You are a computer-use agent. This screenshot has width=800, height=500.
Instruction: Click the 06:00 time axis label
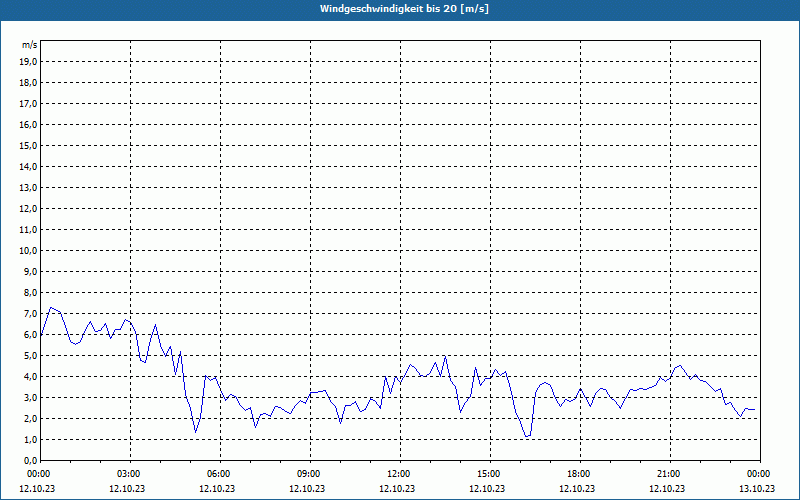click(220, 474)
